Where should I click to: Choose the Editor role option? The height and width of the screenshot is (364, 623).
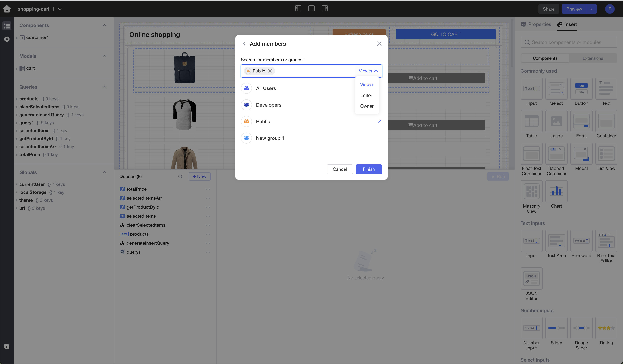(366, 95)
